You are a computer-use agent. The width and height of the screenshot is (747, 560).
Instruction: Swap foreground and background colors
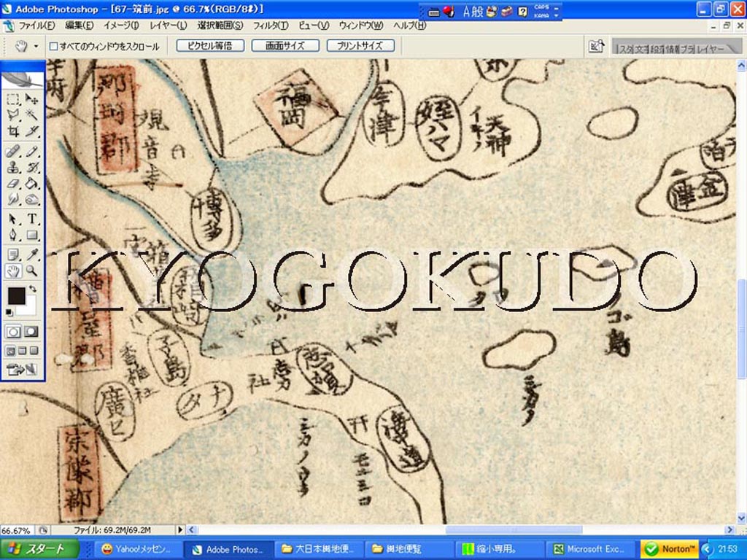pyautogui.click(x=32, y=289)
